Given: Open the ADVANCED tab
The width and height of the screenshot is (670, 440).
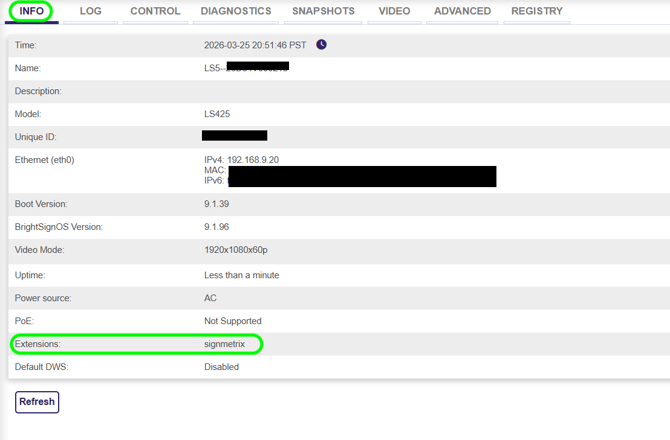Looking at the screenshot, I should (x=462, y=11).
